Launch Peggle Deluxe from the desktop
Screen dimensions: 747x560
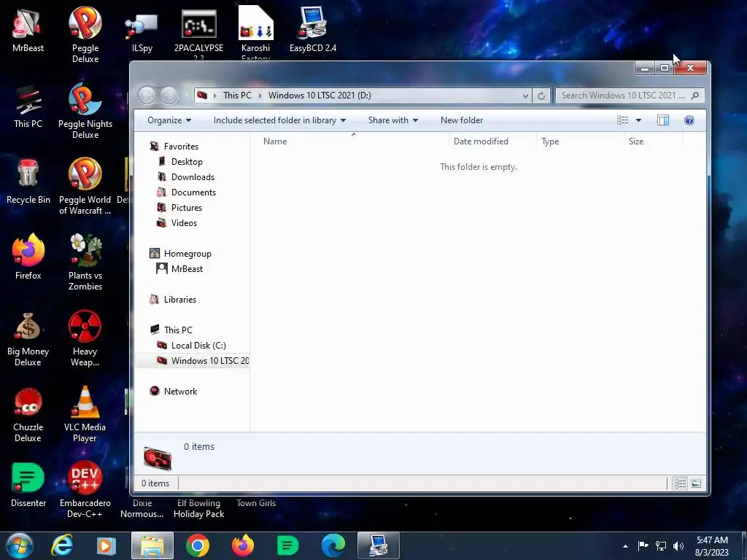click(85, 34)
